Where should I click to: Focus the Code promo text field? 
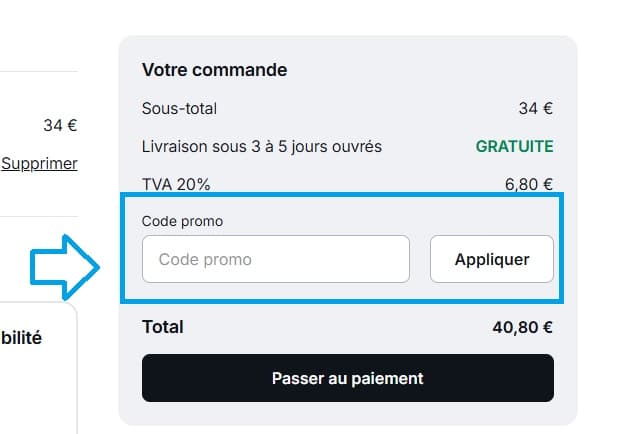coord(275,259)
